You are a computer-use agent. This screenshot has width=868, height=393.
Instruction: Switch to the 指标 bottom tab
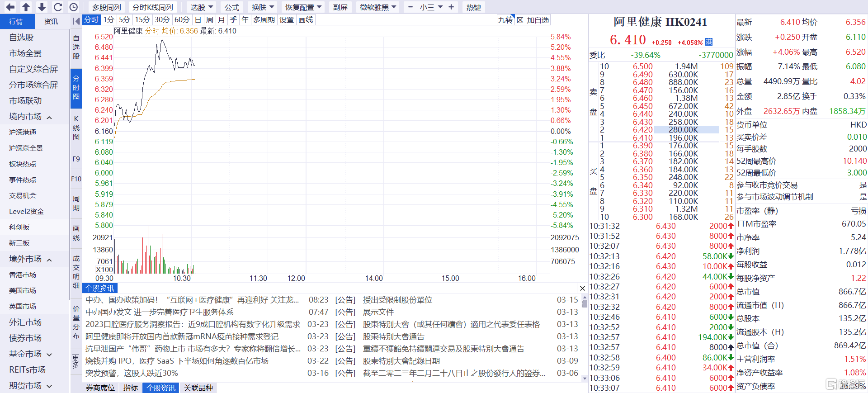[x=131, y=388]
